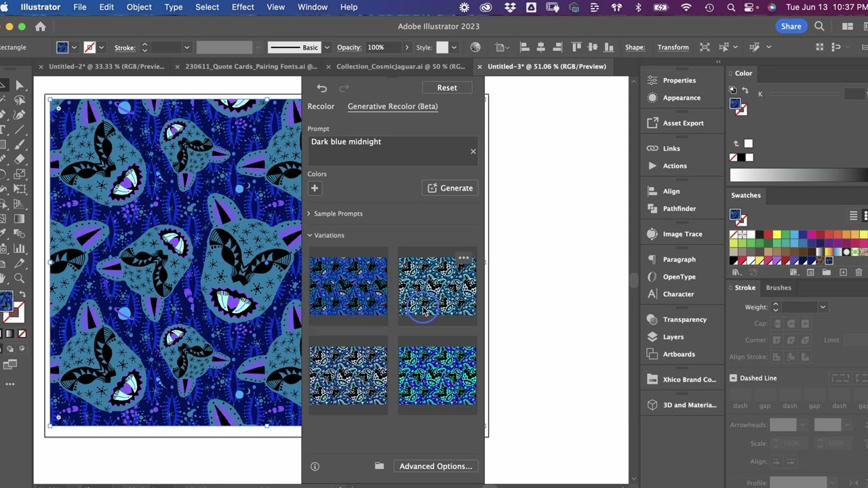Select the Miter Join corner option

pyautogui.click(x=777, y=340)
